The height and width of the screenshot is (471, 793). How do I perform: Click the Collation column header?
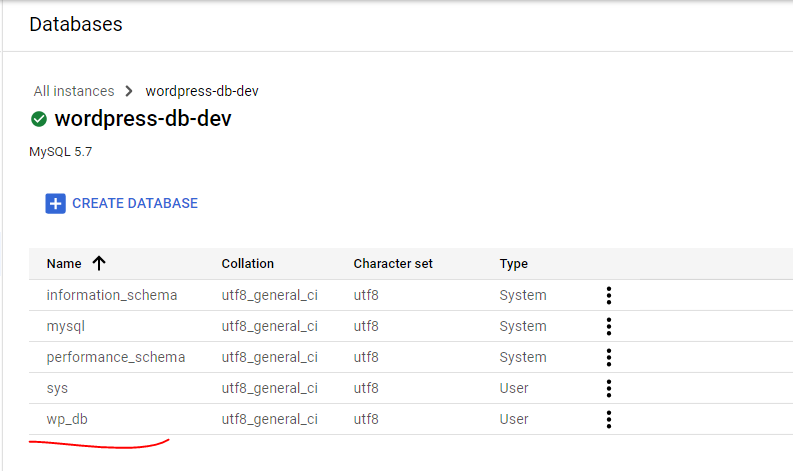pos(248,264)
